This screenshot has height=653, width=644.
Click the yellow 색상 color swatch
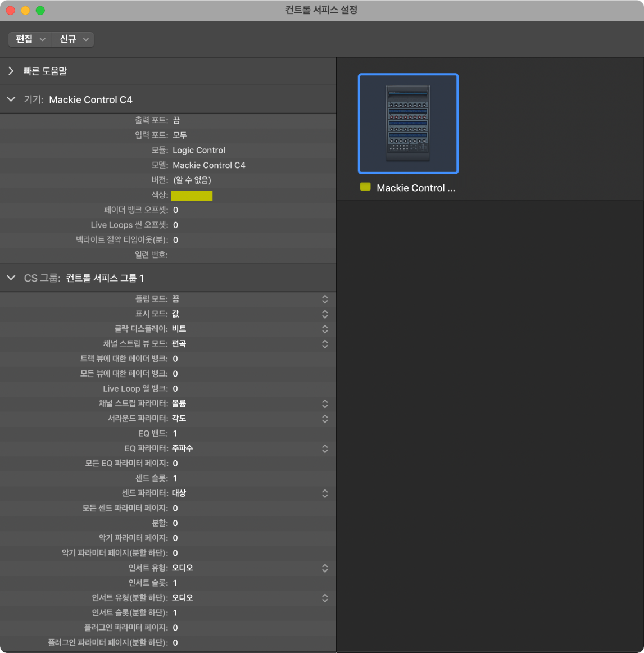pos(192,196)
